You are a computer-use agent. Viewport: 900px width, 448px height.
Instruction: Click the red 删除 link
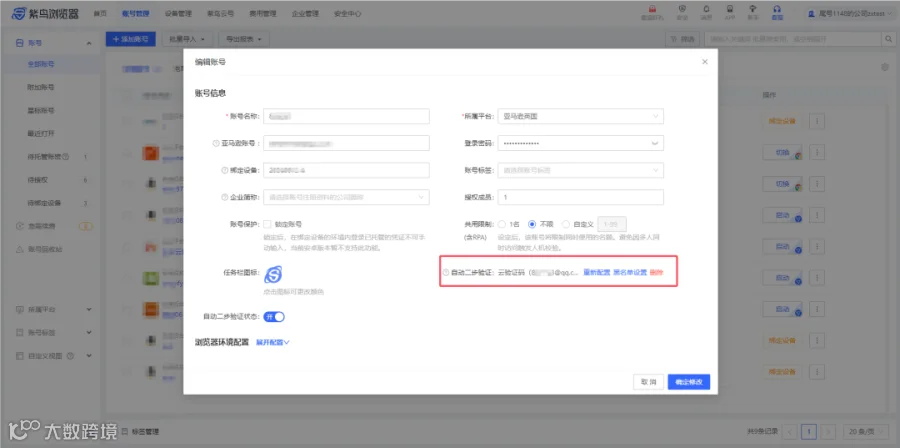[x=657, y=272]
